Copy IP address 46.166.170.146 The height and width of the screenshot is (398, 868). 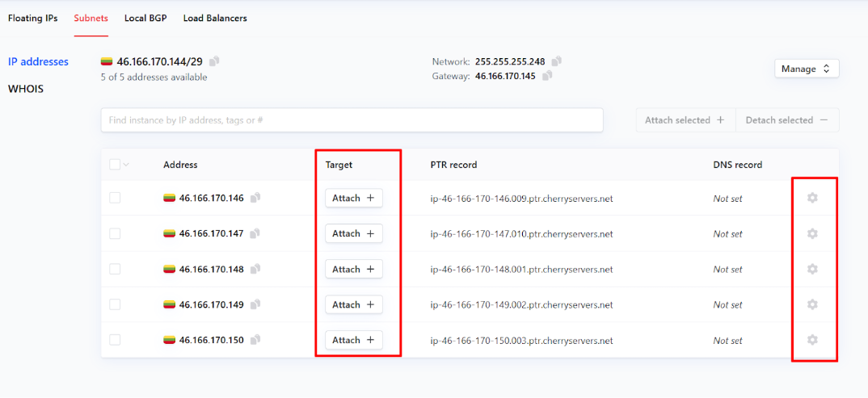pyautogui.click(x=255, y=198)
